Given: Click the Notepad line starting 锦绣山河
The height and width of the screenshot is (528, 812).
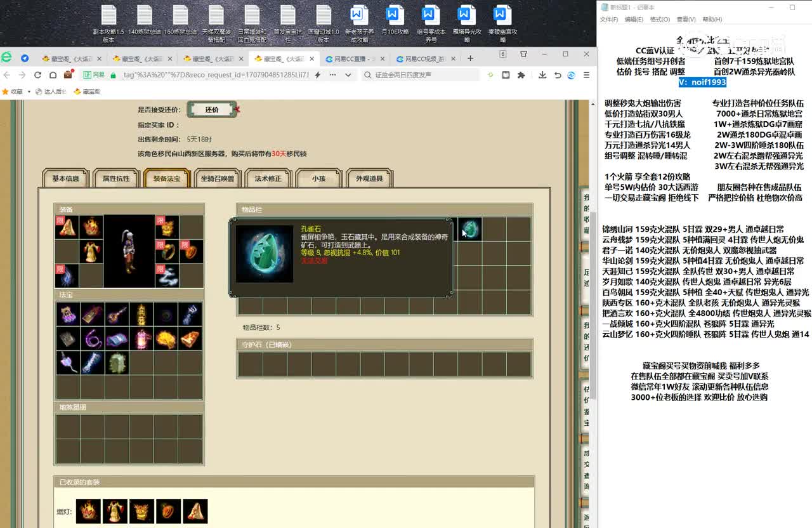Looking at the screenshot, I should click(693, 229).
